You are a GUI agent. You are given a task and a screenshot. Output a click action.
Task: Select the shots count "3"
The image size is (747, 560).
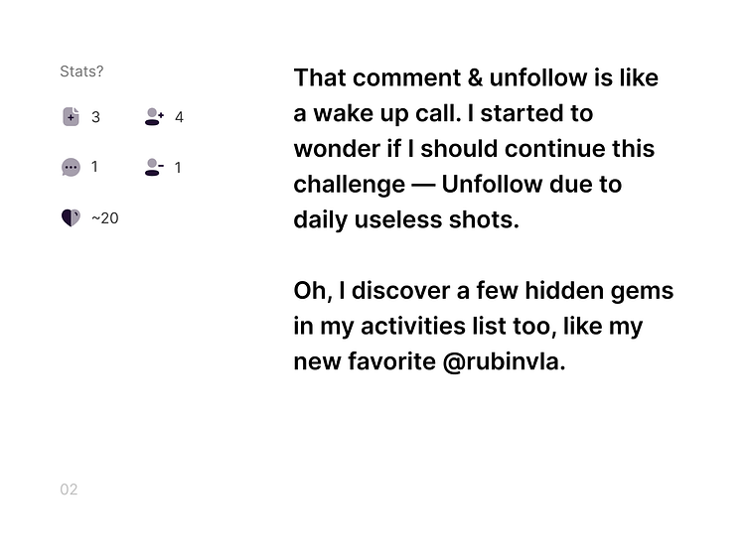[x=95, y=117]
